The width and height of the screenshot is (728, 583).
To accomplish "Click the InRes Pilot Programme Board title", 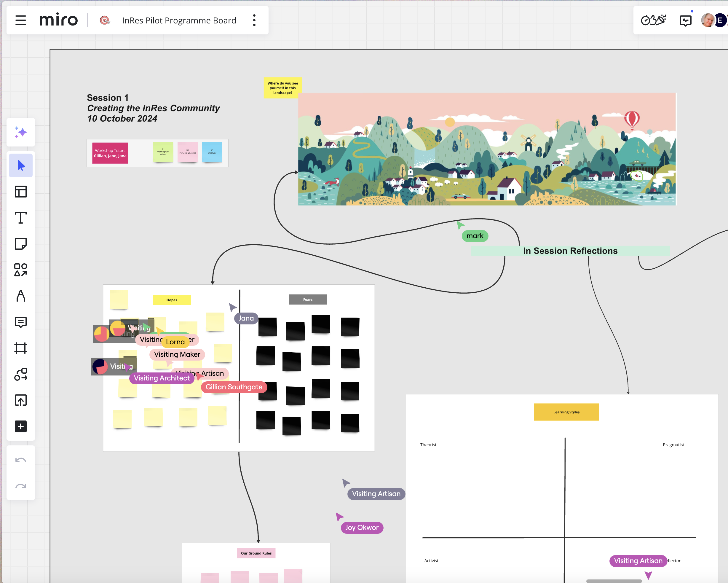I will 179,20.
